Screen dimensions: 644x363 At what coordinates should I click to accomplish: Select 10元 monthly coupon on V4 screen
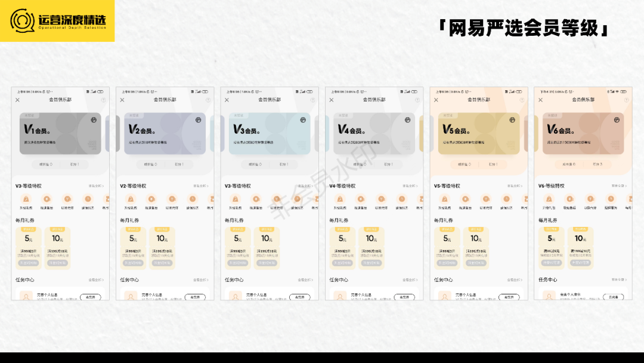(371, 248)
